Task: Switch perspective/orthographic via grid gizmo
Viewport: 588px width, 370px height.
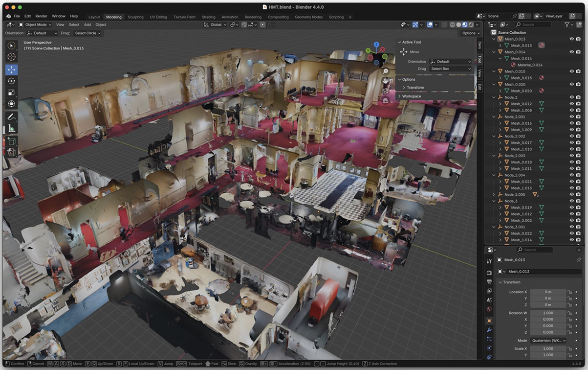Action: coord(386,100)
